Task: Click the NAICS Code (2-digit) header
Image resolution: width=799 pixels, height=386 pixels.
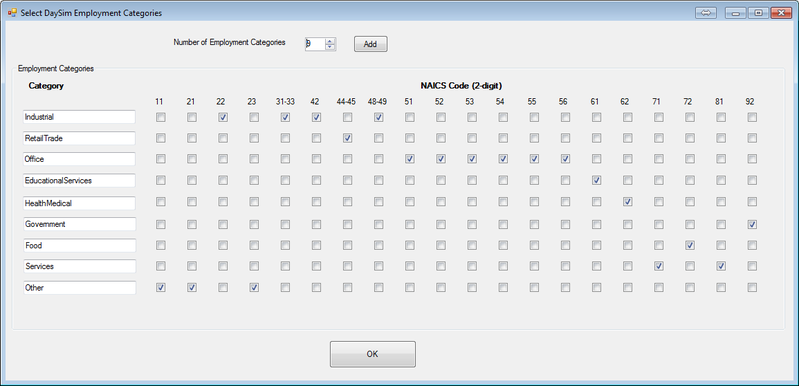Action: pos(461,86)
